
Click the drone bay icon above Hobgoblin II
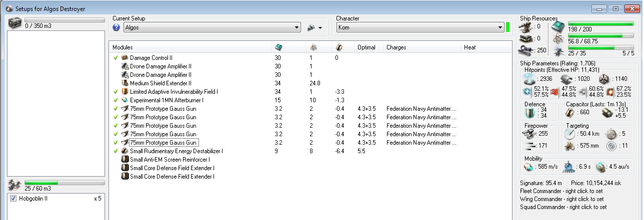tap(15, 186)
